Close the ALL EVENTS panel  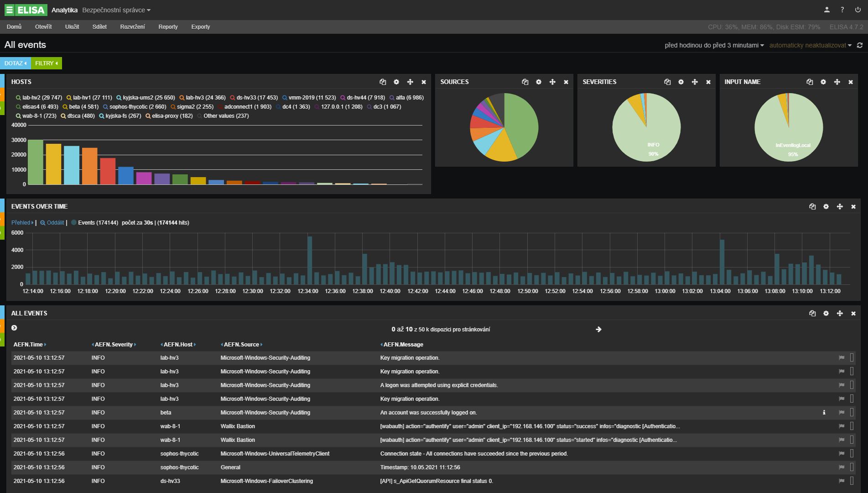coord(853,313)
